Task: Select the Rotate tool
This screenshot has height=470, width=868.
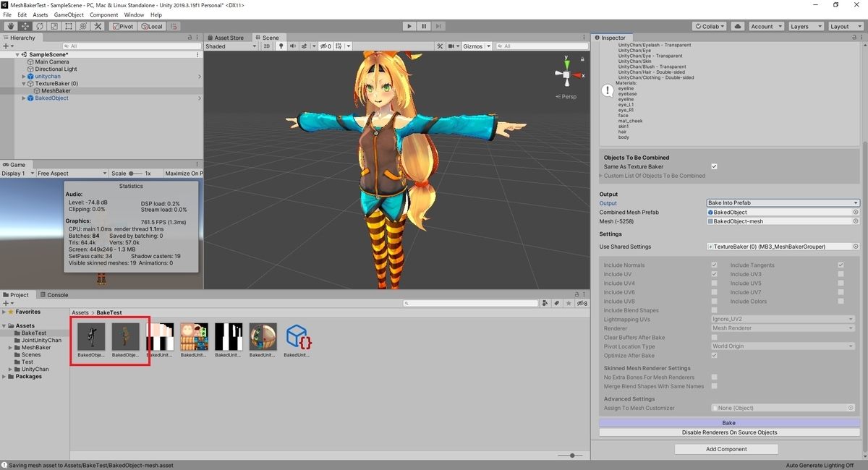Action: pyautogui.click(x=39, y=26)
